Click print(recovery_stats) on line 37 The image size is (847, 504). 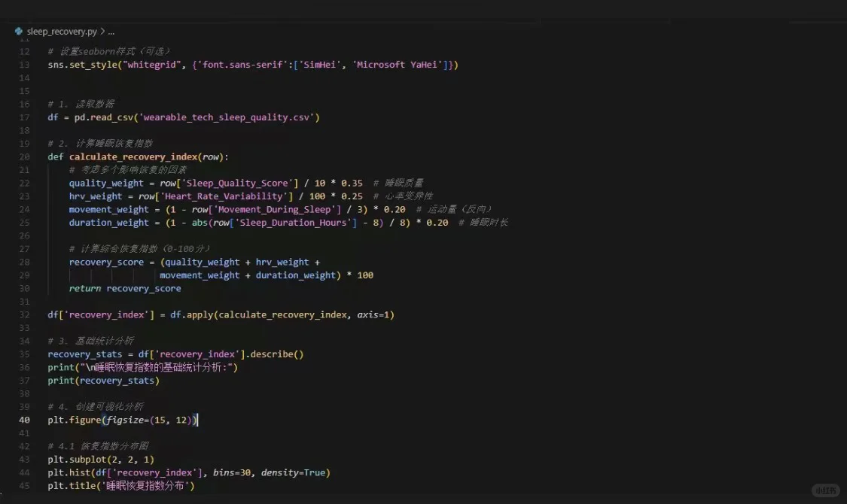click(104, 381)
